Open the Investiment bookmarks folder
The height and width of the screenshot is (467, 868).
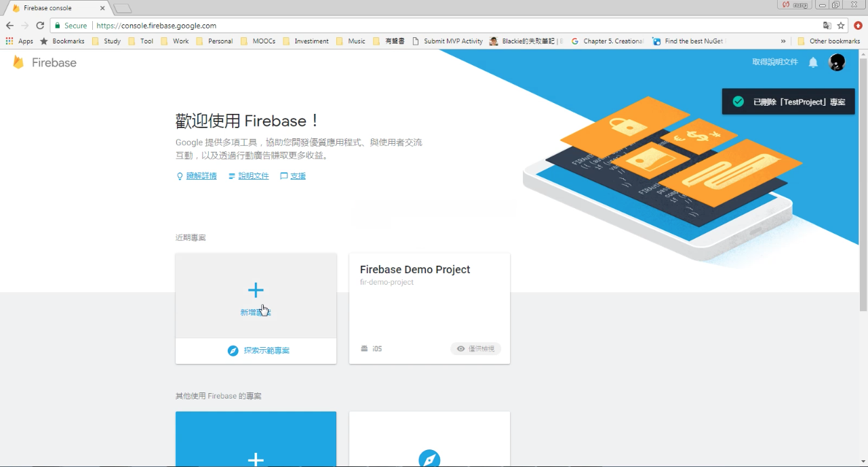coord(306,41)
